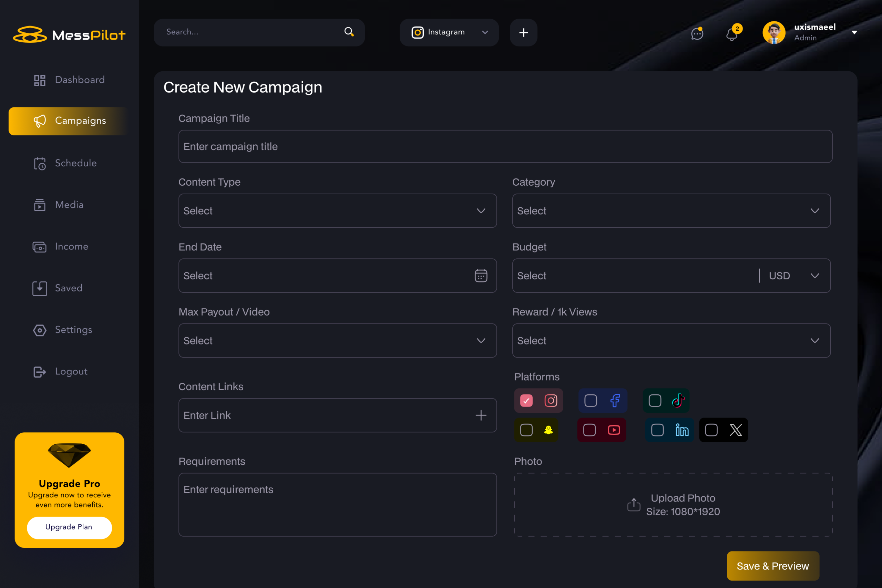Open End Date calendar icon
This screenshot has width=882, height=588.
pos(481,276)
